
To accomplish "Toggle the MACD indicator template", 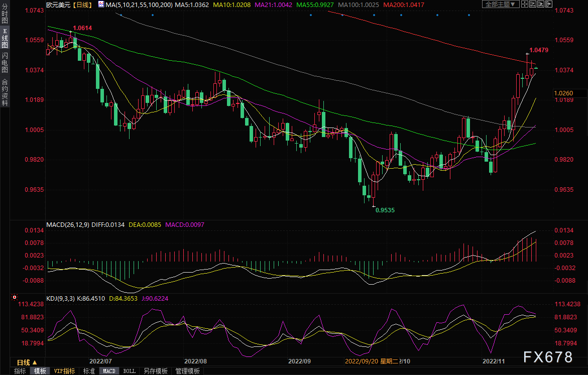I will (x=109, y=371).
